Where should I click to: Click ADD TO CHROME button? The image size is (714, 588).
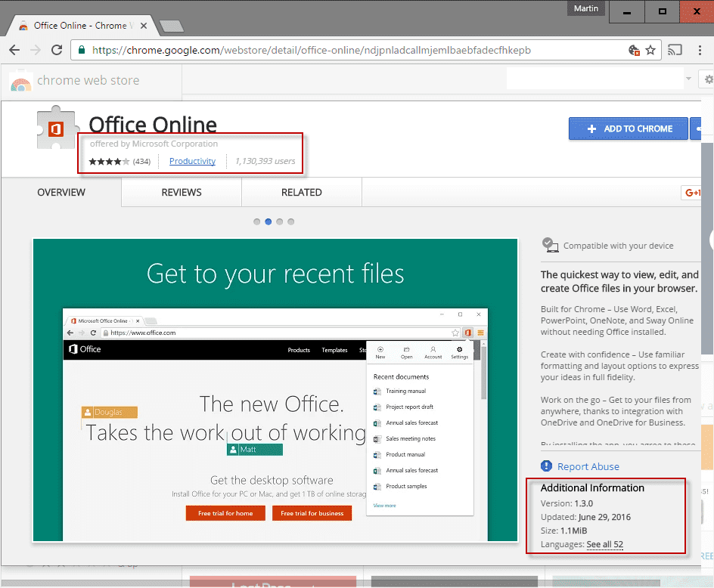(x=628, y=128)
